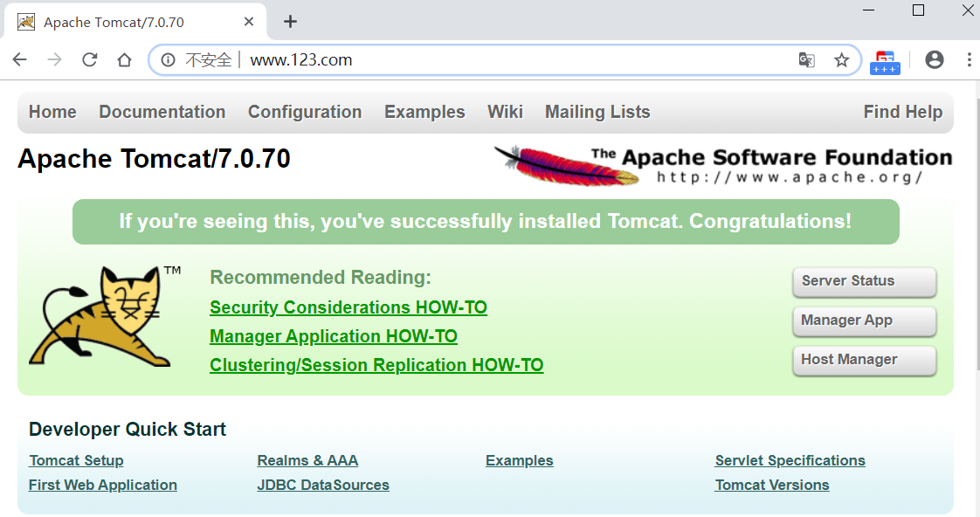Image resolution: width=980 pixels, height=517 pixels.
Task: Select the Apache Tomcat/7.0.70 browser tab
Action: [x=135, y=23]
